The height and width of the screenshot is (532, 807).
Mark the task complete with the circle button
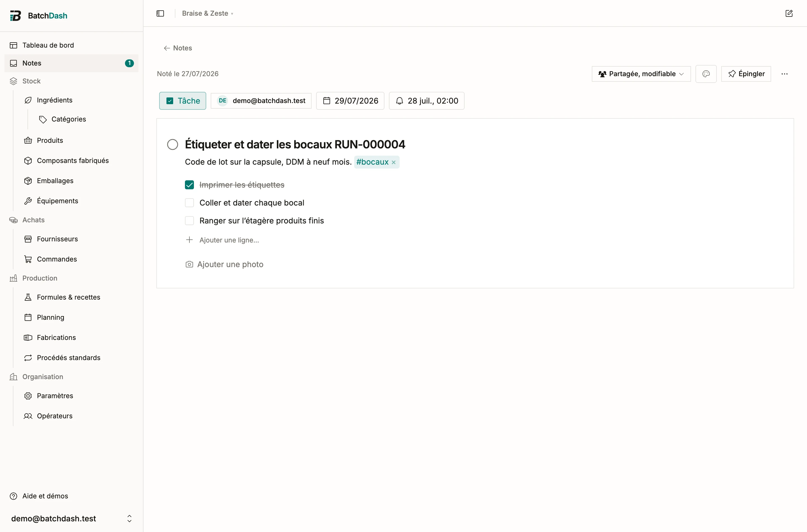pos(172,144)
